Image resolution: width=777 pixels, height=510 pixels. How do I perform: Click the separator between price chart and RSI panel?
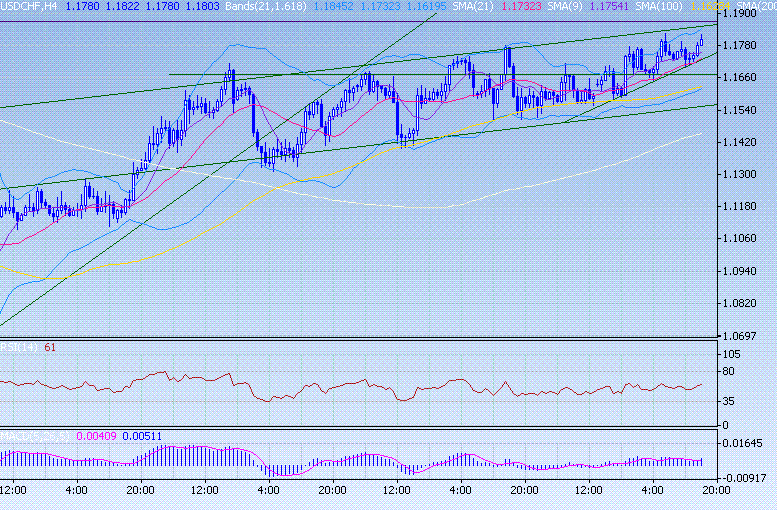358,340
